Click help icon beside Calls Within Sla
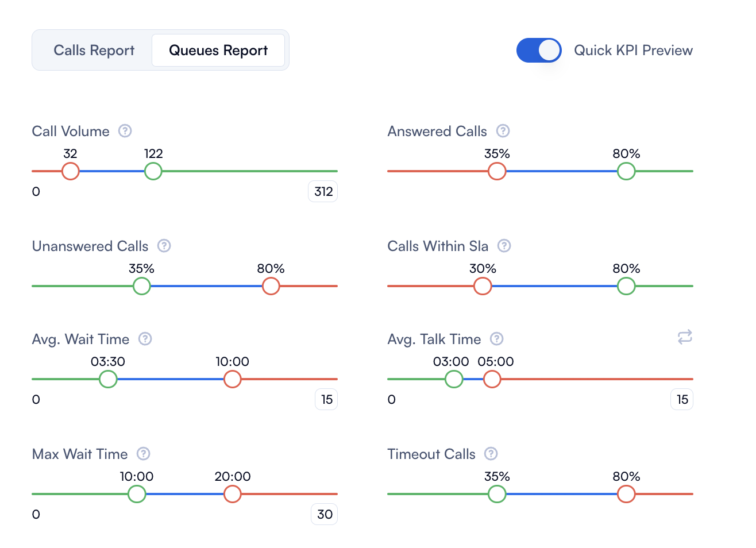The width and height of the screenshot is (756, 548). (504, 246)
